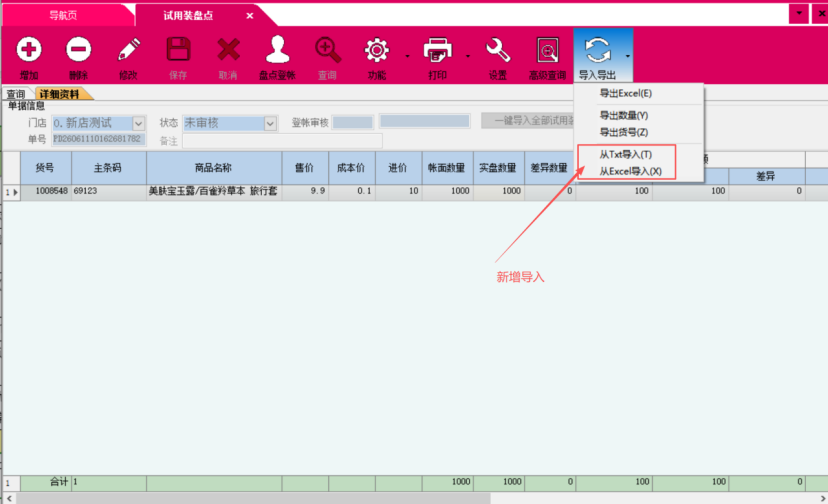This screenshot has height=504, width=828.
Task: Click the scrollbar right arrow
Action: coord(823,498)
